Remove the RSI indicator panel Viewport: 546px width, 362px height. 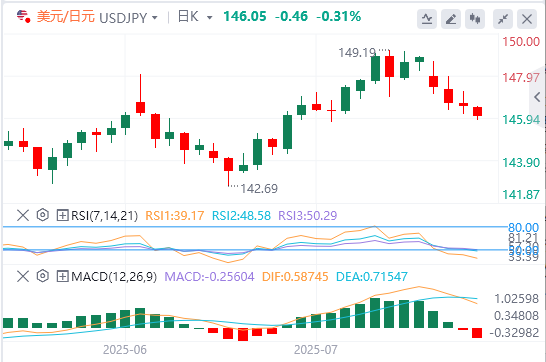click(23, 215)
